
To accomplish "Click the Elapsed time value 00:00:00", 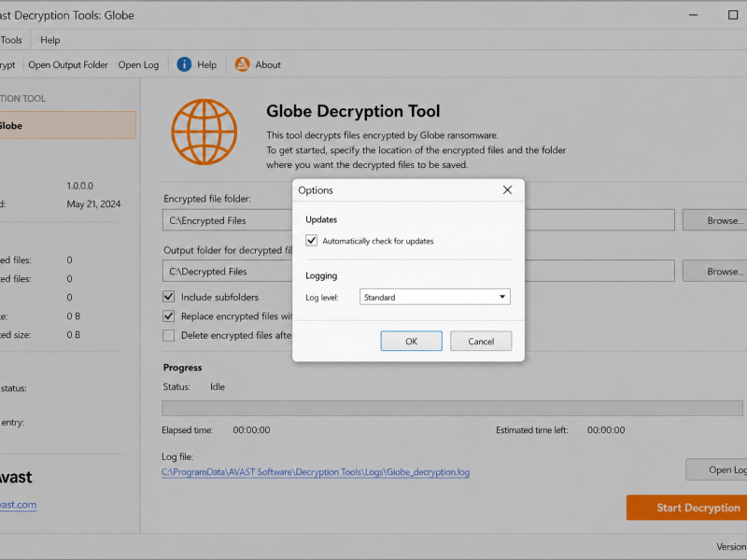I will 251,430.
